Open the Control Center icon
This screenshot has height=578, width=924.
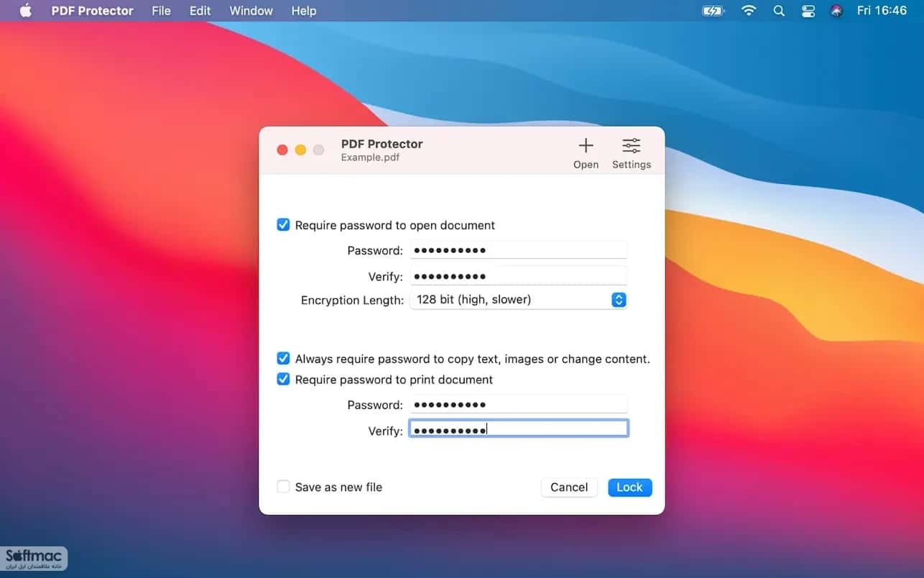pyautogui.click(x=808, y=11)
